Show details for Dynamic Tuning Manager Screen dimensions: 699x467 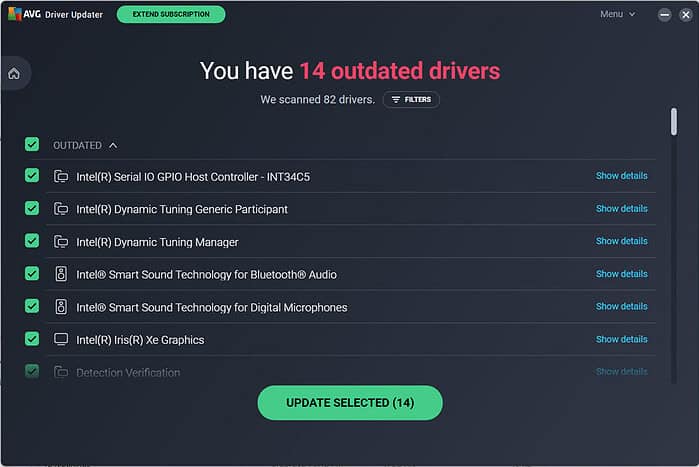[x=621, y=241]
